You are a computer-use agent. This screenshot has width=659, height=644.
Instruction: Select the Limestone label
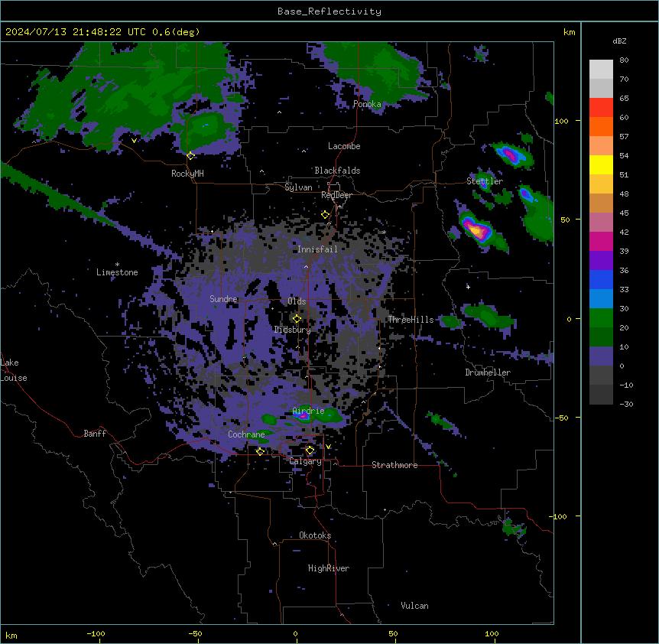pyautogui.click(x=117, y=272)
